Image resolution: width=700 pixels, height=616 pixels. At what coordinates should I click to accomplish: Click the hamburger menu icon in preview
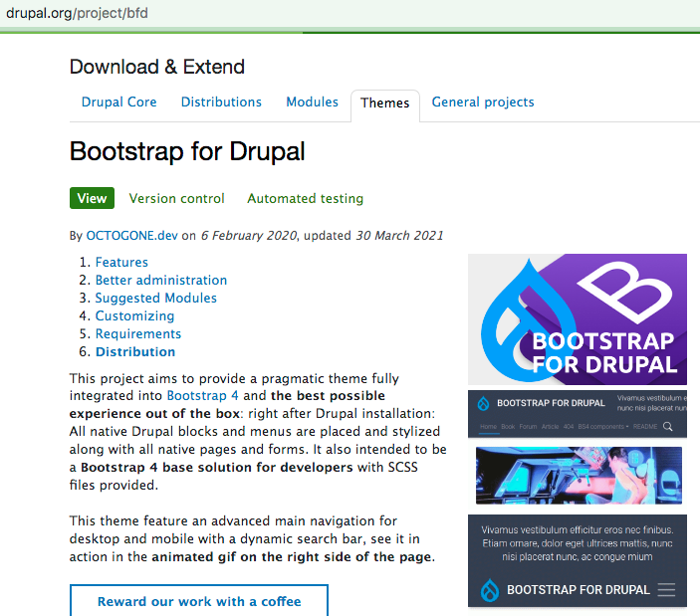coord(666,590)
